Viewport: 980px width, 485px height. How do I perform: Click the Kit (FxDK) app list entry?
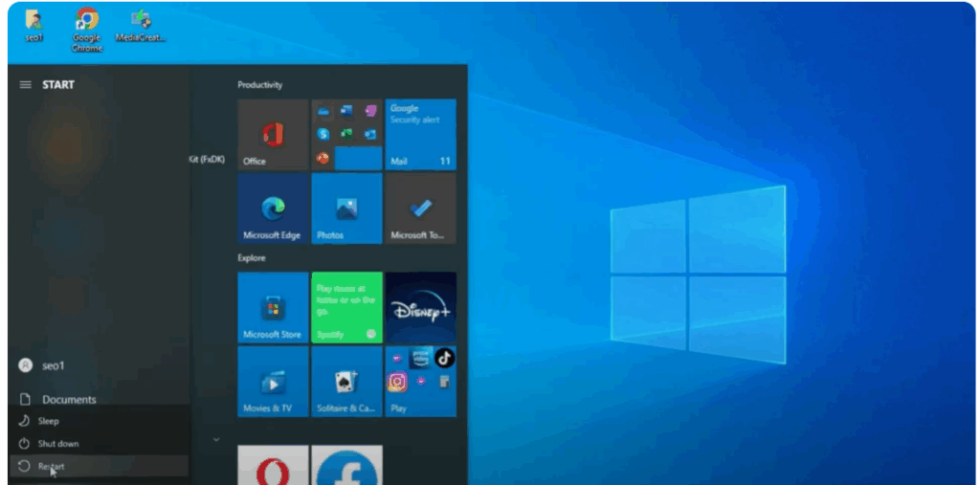207,160
